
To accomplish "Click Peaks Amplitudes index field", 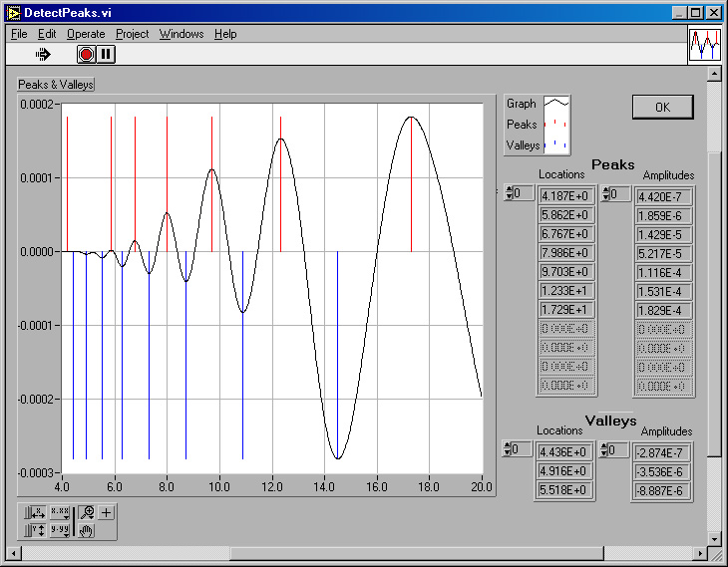I will (x=620, y=194).
